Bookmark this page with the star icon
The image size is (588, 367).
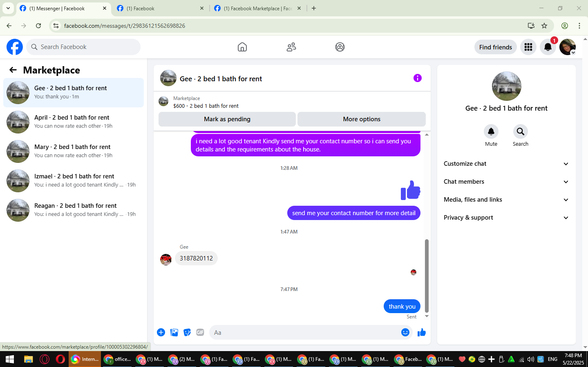coord(544,26)
